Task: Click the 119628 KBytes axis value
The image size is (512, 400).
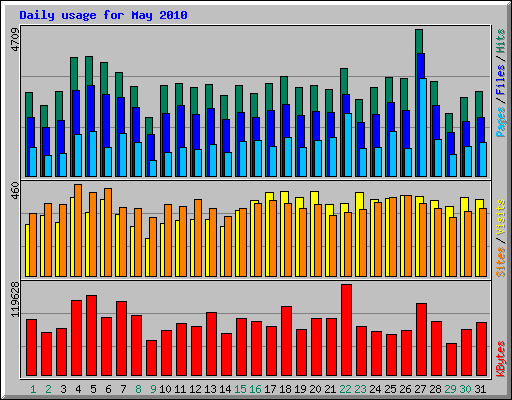Action: tap(15, 299)
